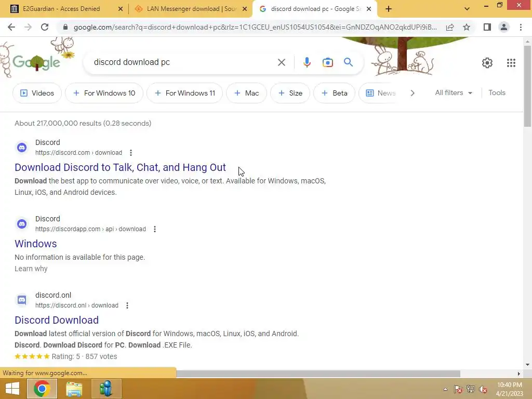Image resolution: width=532 pixels, height=399 pixels.
Task: Click https://discord.com › download URL text
Action: point(79,153)
